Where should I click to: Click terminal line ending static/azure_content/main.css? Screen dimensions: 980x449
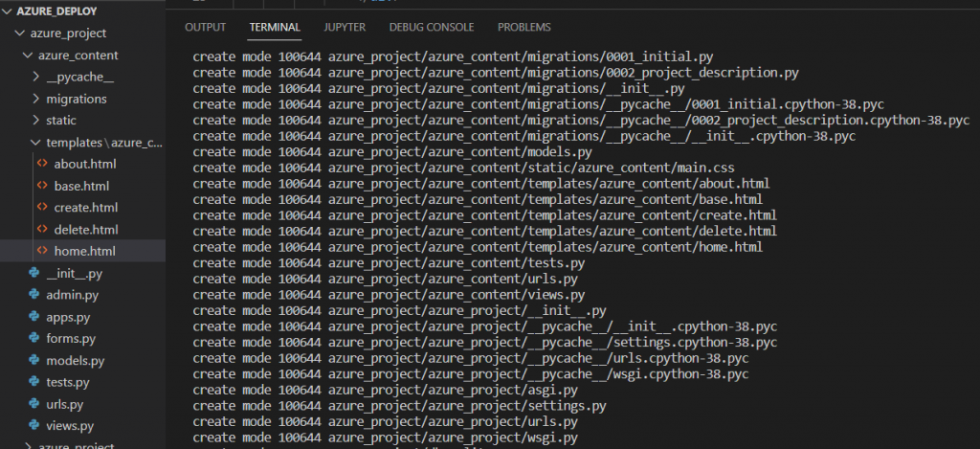point(464,168)
